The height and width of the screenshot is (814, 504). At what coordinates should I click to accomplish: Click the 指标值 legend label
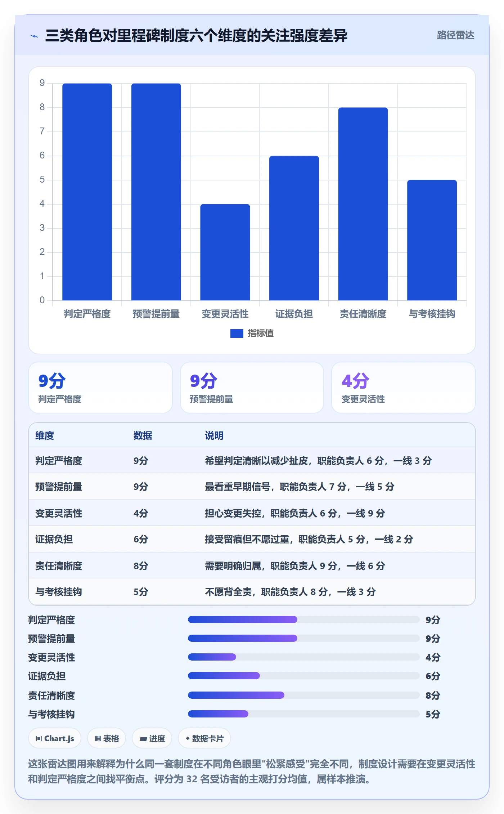261,334
